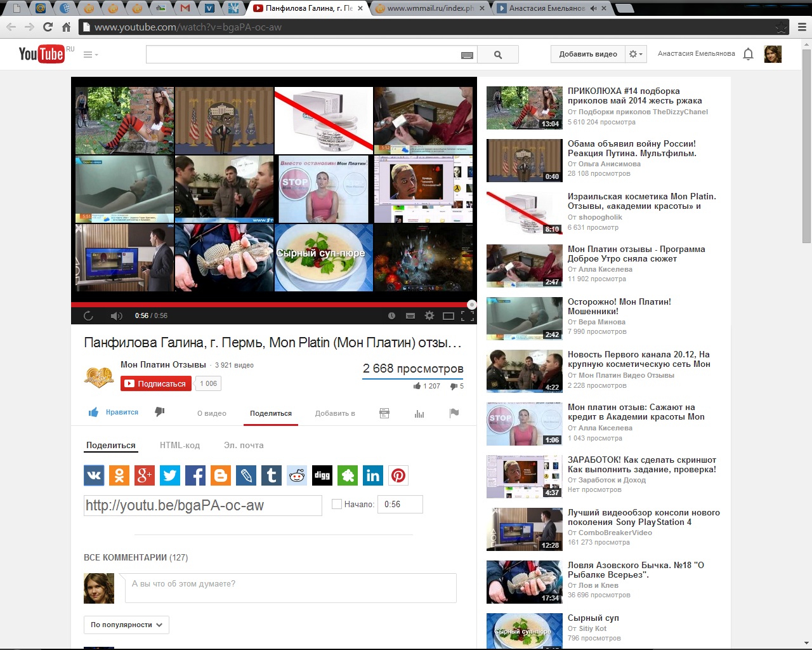Viewport: 812px width, 650px height.
Task: Switch to the HTML-код tab
Action: click(180, 445)
